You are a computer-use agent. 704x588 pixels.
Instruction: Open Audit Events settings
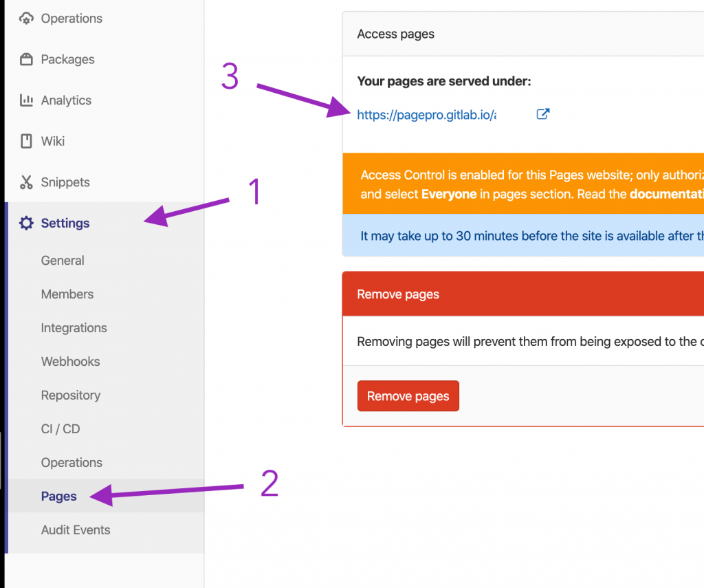coord(76,530)
